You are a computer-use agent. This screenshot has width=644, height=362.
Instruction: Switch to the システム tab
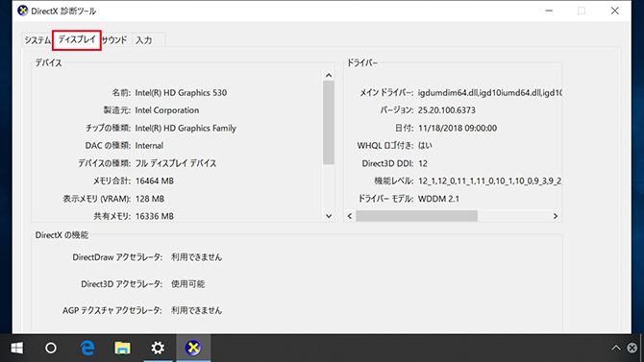[x=37, y=40]
